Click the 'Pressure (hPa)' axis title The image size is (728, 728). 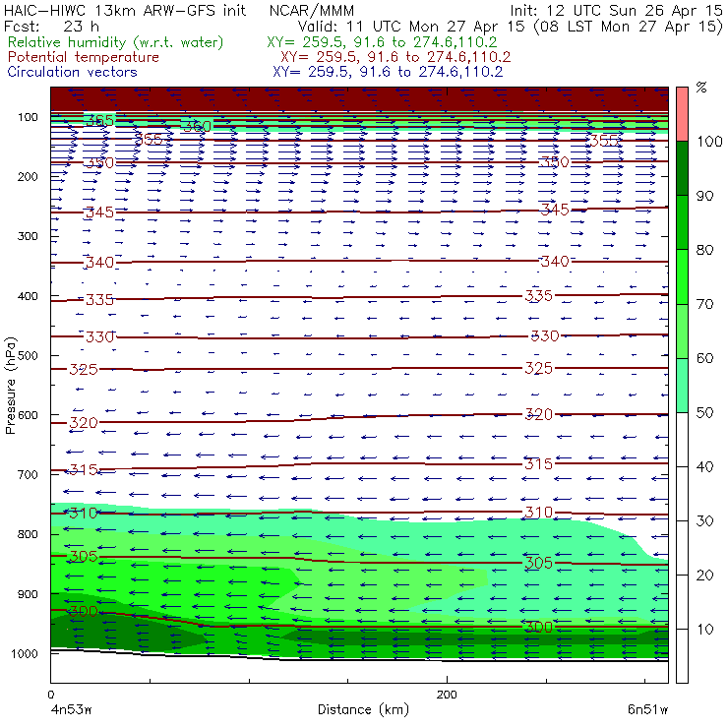coord(11,386)
